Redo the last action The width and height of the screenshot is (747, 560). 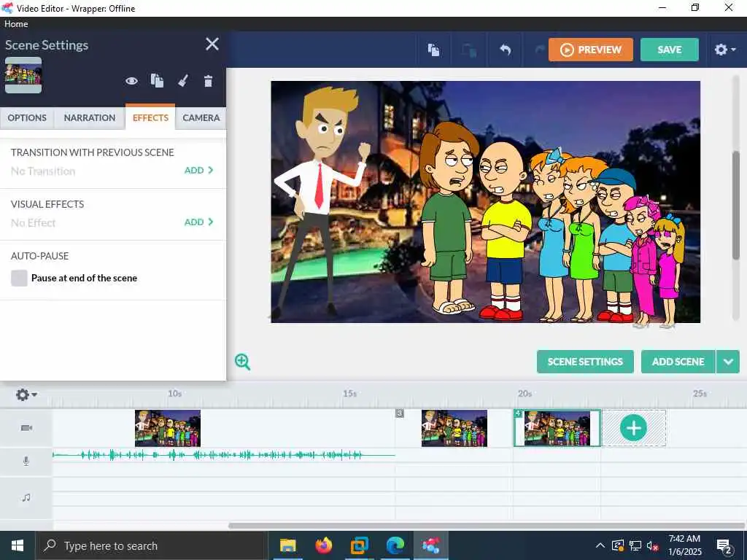pos(540,50)
